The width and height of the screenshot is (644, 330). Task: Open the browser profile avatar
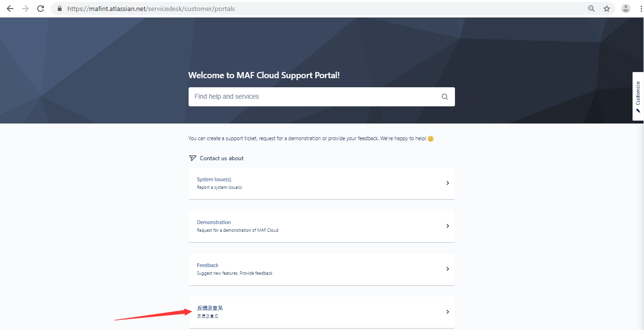click(x=626, y=9)
